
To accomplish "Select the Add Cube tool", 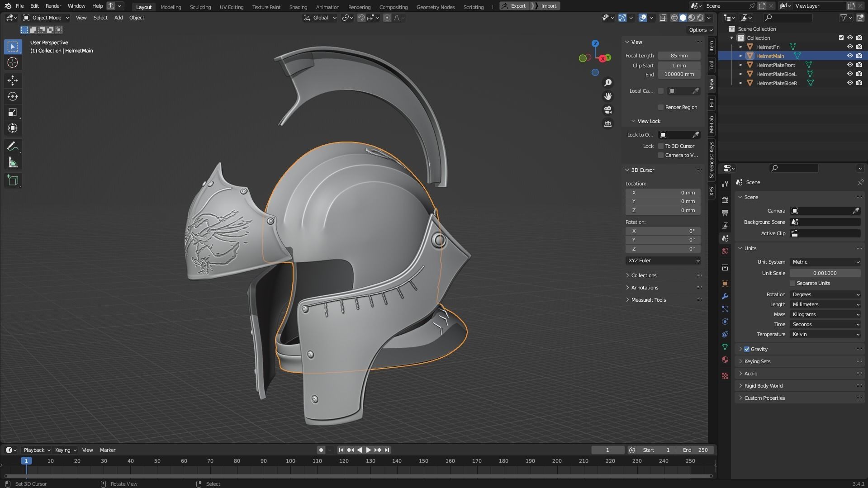I will (x=13, y=180).
